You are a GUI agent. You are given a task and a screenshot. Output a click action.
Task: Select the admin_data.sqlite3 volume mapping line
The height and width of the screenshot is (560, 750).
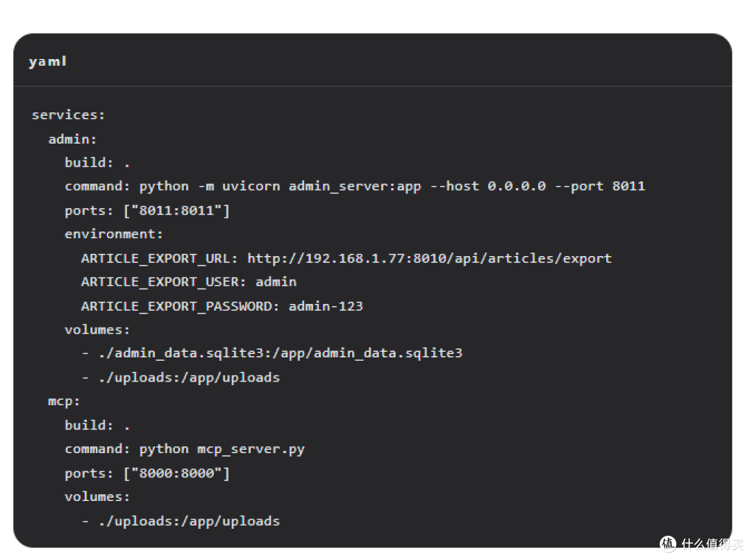click(272, 354)
